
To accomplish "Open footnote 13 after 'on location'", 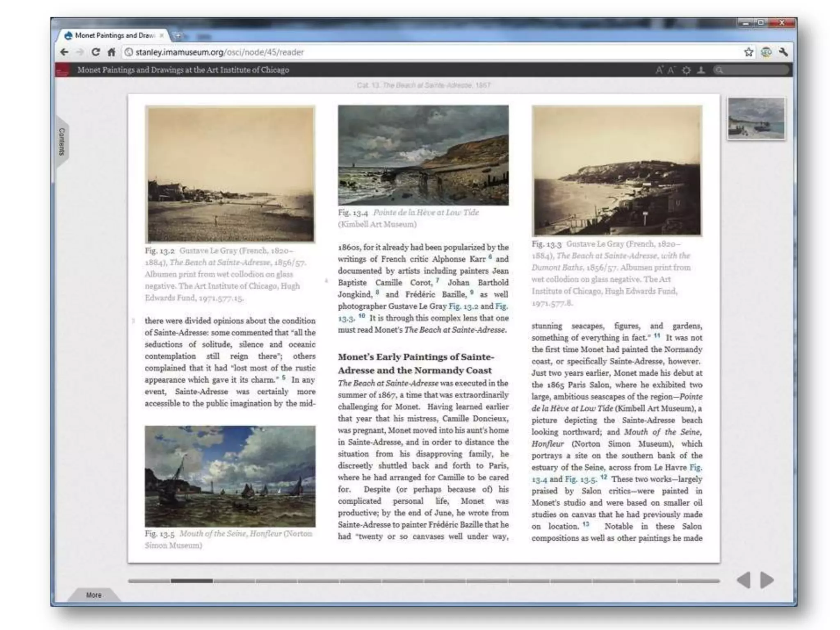I will coord(586,524).
